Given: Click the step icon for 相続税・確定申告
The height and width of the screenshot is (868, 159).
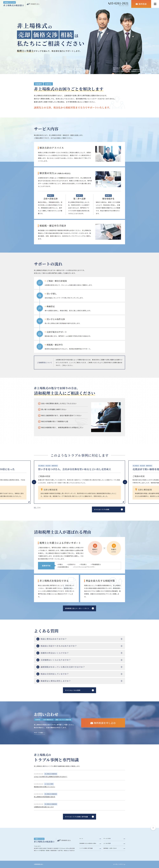Looking at the screenshot, I should tap(39, 346).
